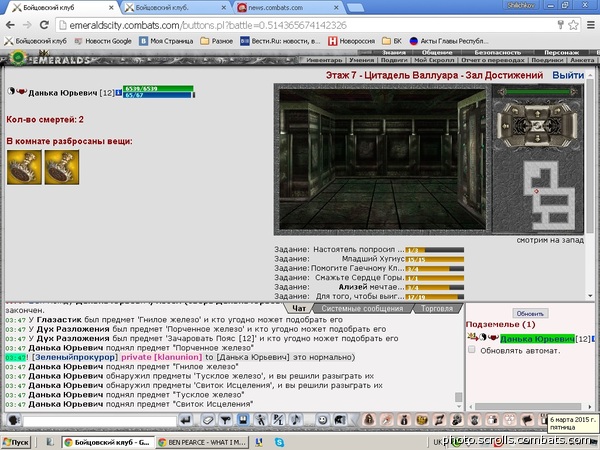Move backward with the compass down arrow

coord(537,139)
